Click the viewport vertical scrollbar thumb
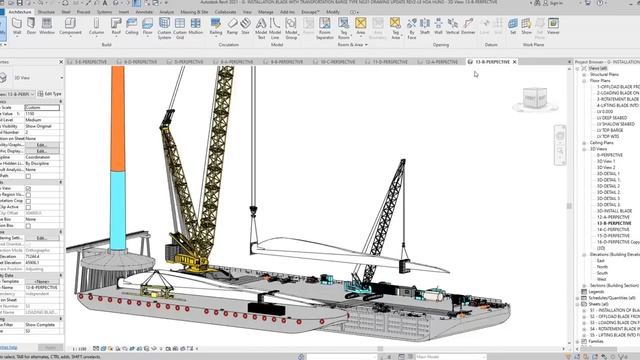Screen dimensions: 640x360 click(569, 206)
